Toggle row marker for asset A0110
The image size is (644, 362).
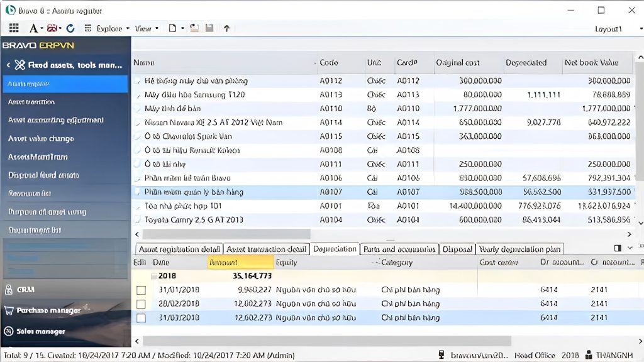point(138,109)
